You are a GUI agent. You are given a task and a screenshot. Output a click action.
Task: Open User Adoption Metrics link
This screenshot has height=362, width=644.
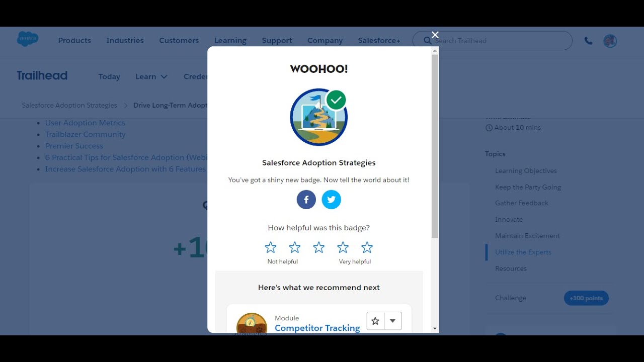85,123
